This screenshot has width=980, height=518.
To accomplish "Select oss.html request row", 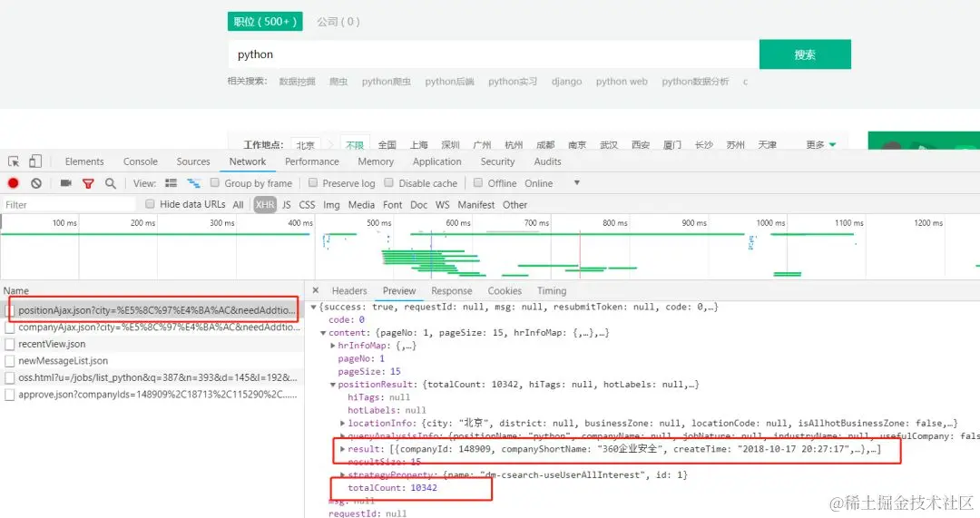I will [152, 377].
